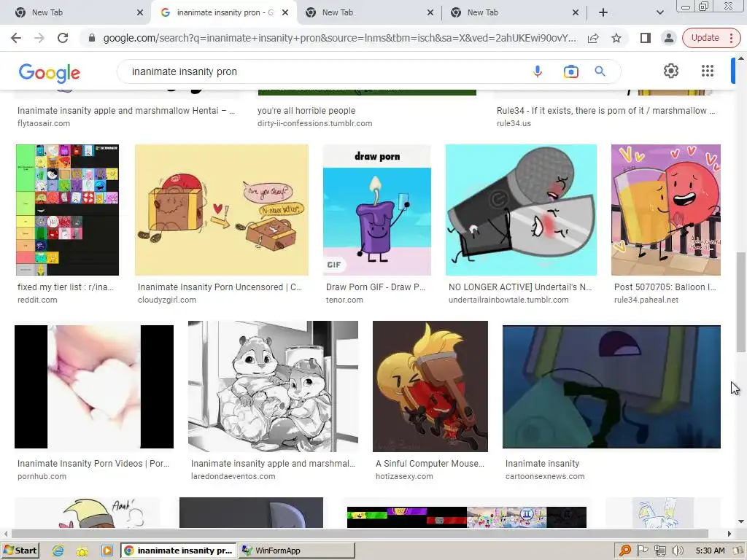
Task: Go back to the previous page
Action: [x=16, y=38]
